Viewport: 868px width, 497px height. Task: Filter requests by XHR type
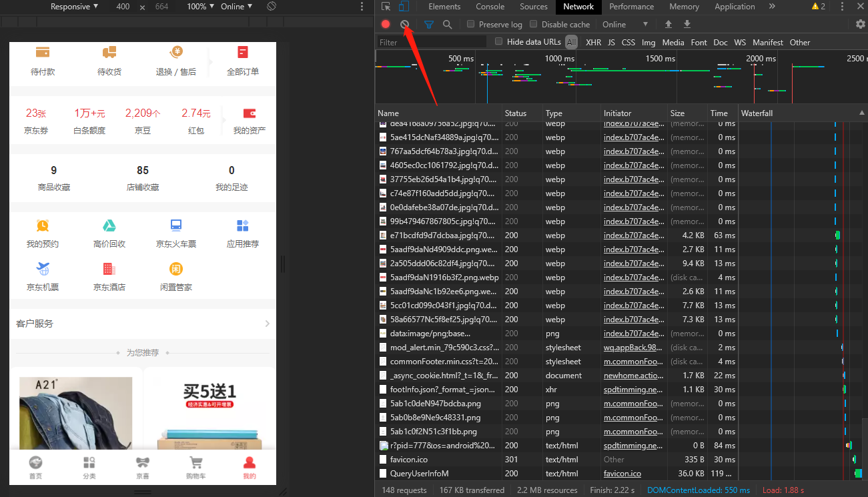pos(593,43)
